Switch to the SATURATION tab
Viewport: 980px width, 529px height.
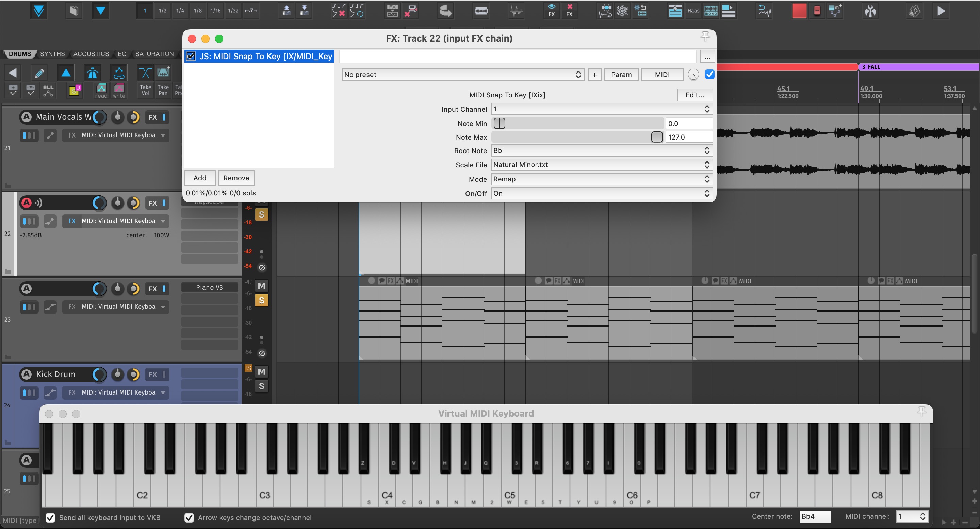[154, 54]
